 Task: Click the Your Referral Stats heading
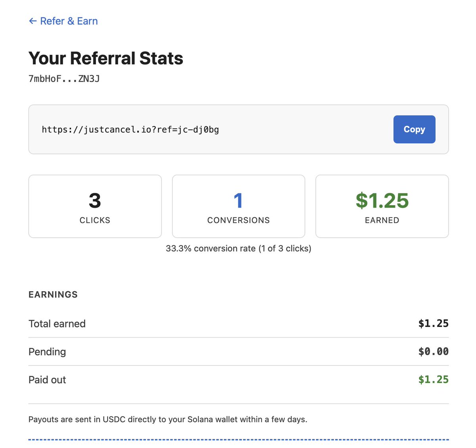click(106, 58)
